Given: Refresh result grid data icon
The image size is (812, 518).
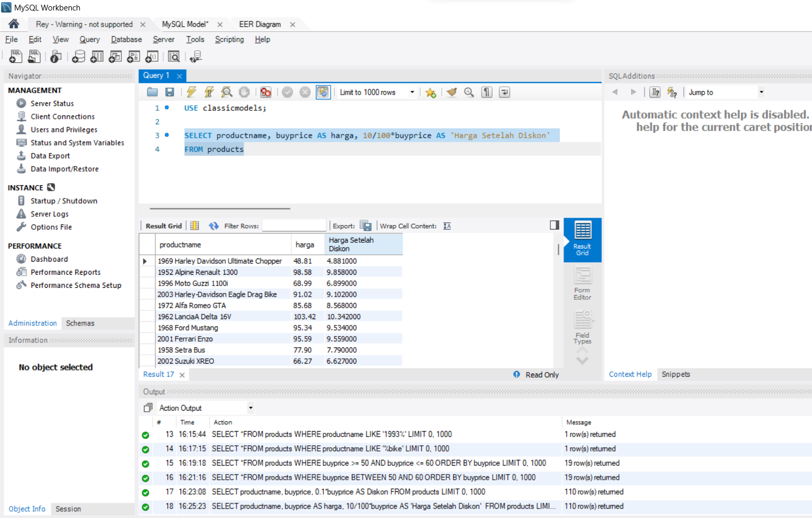Looking at the screenshot, I should click(x=213, y=226).
